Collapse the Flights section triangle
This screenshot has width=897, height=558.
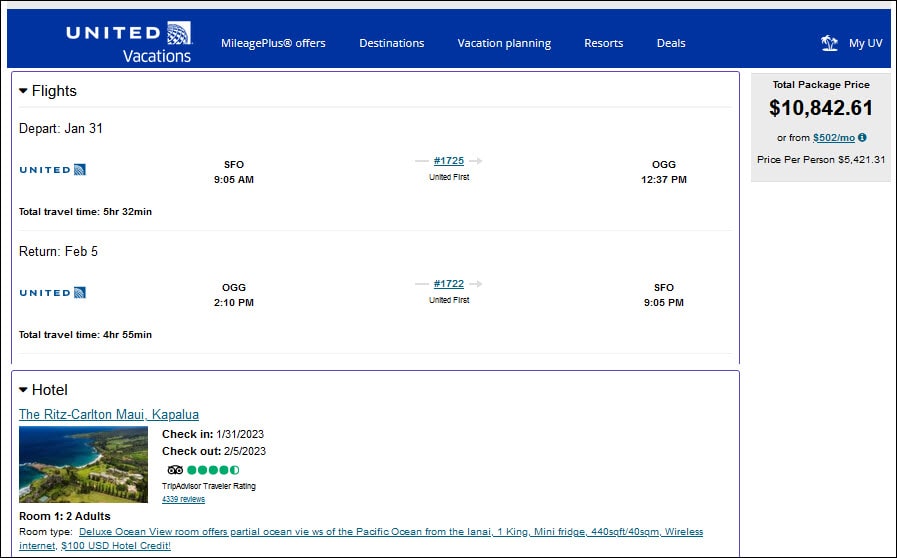[23, 90]
